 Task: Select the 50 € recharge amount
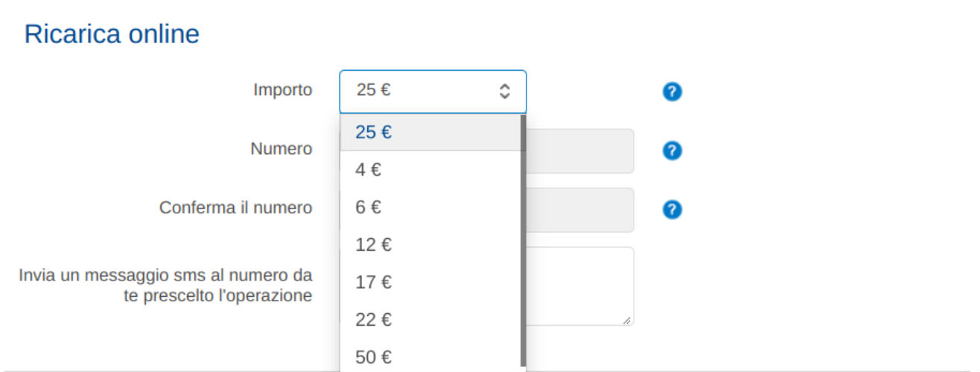[x=430, y=357]
